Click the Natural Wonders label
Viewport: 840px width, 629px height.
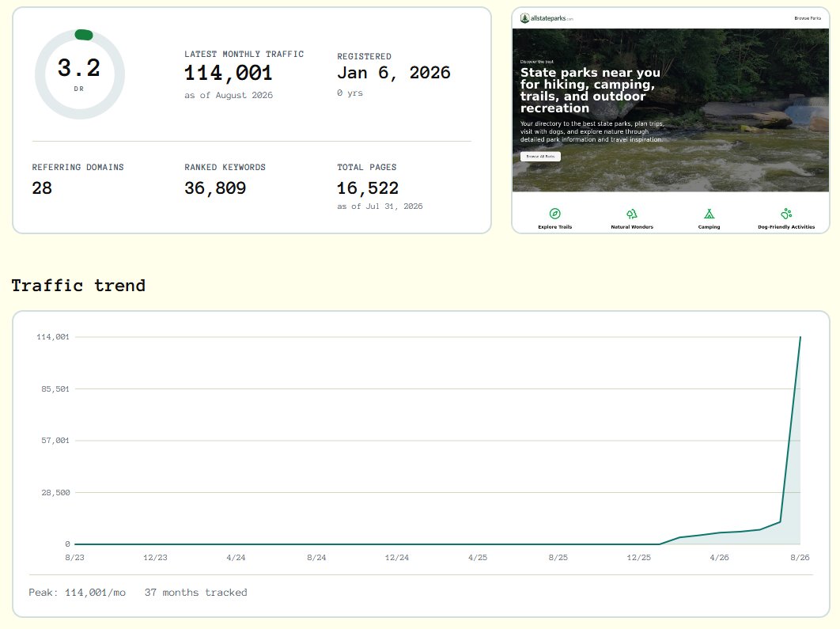pyautogui.click(x=632, y=227)
